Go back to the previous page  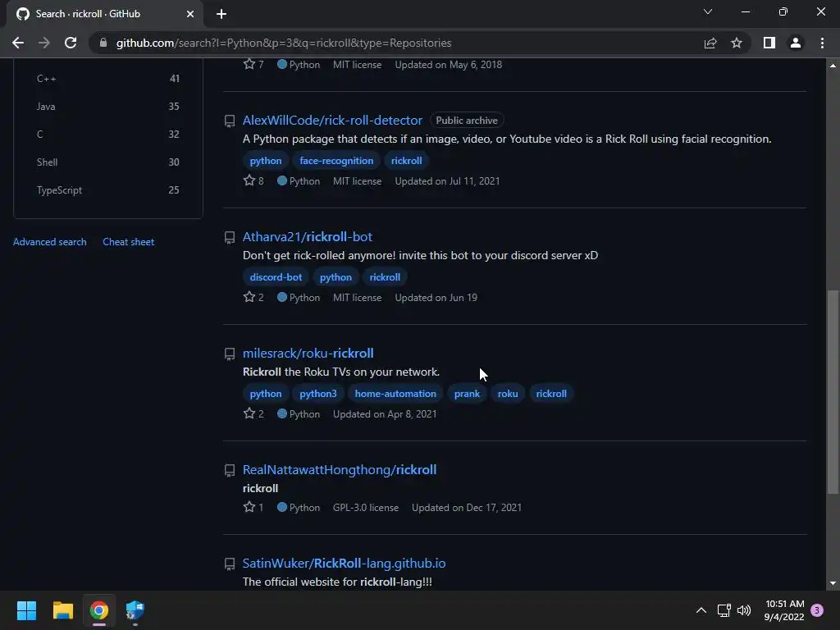[18, 43]
